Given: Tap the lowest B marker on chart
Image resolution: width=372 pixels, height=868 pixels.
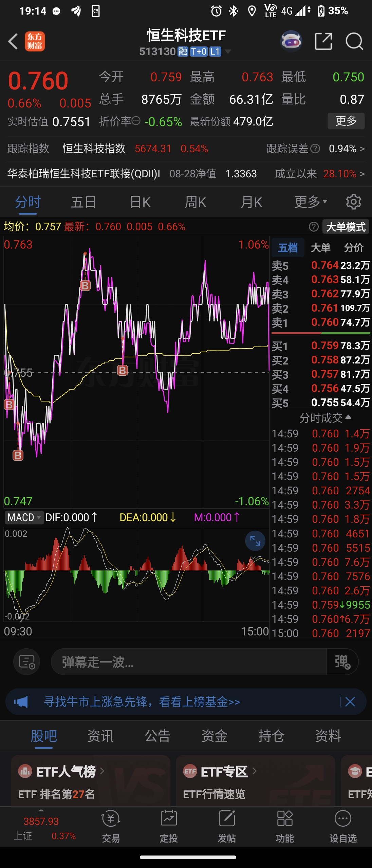Looking at the screenshot, I should [18, 455].
